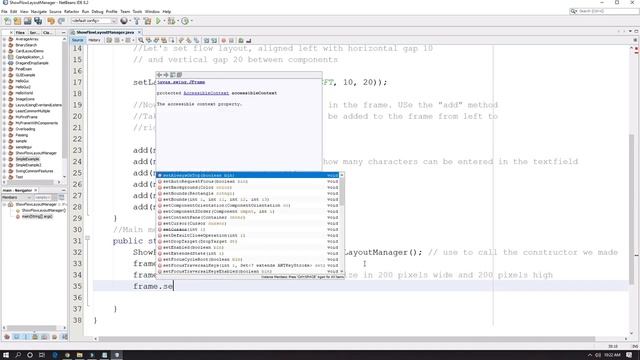This screenshot has height=360, width=640.
Task: Click the Redo toolbar icon
Action: (61, 21)
